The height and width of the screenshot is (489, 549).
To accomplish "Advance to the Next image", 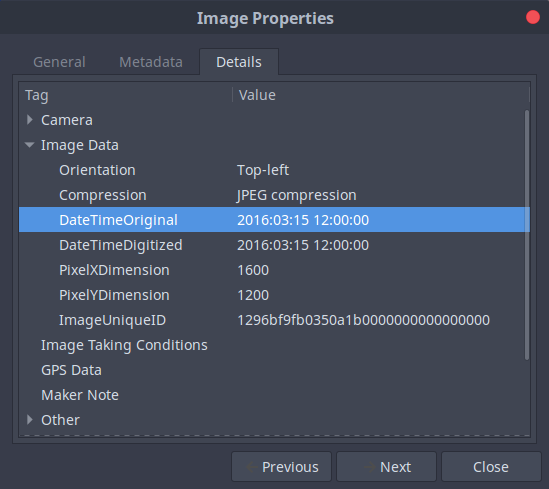I will click(x=387, y=467).
